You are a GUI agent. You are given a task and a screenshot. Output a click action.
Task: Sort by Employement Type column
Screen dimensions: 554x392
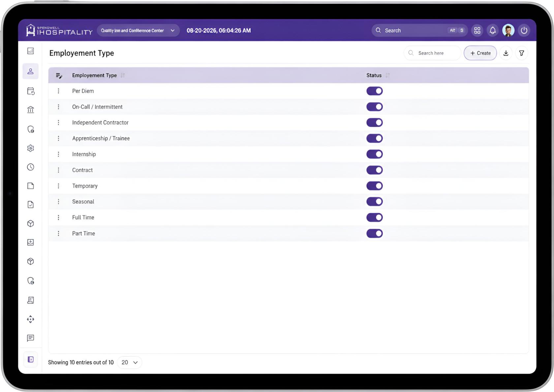123,75
